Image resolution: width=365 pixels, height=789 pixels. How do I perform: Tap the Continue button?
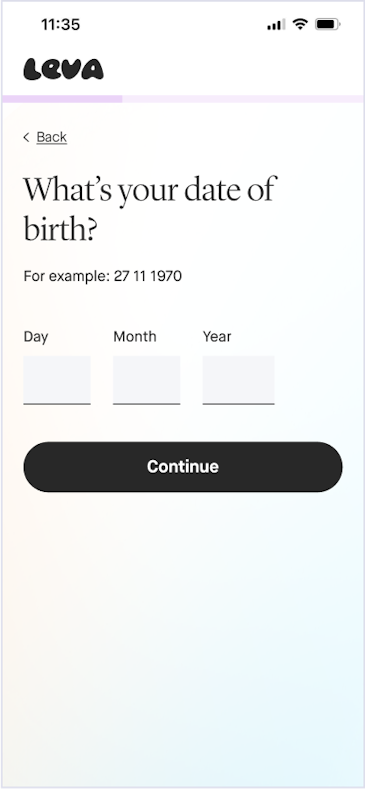click(183, 466)
